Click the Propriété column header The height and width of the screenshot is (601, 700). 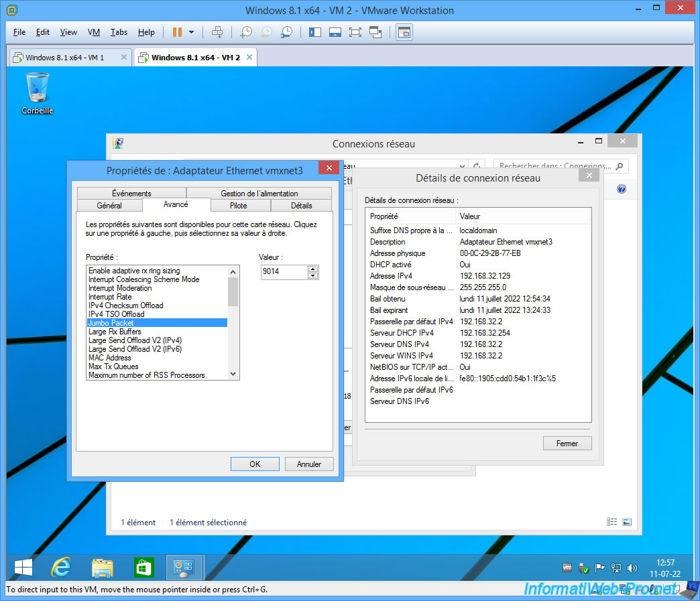pyautogui.click(x=411, y=216)
